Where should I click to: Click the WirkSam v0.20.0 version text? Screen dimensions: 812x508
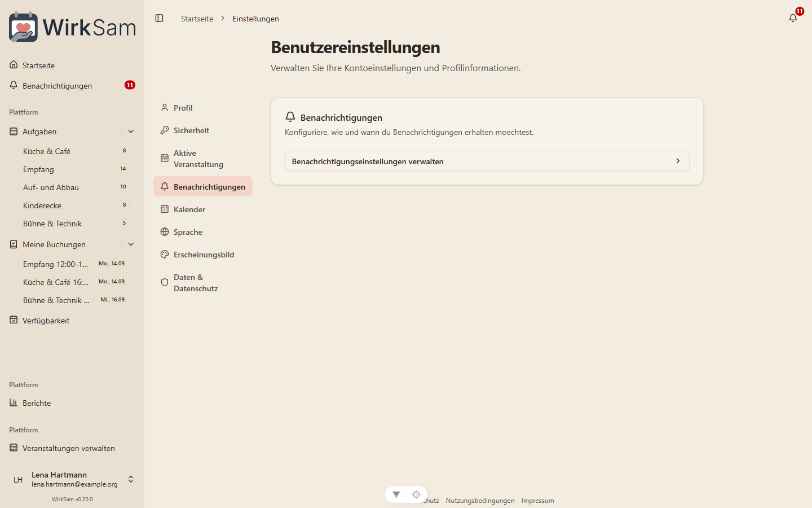click(72, 500)
